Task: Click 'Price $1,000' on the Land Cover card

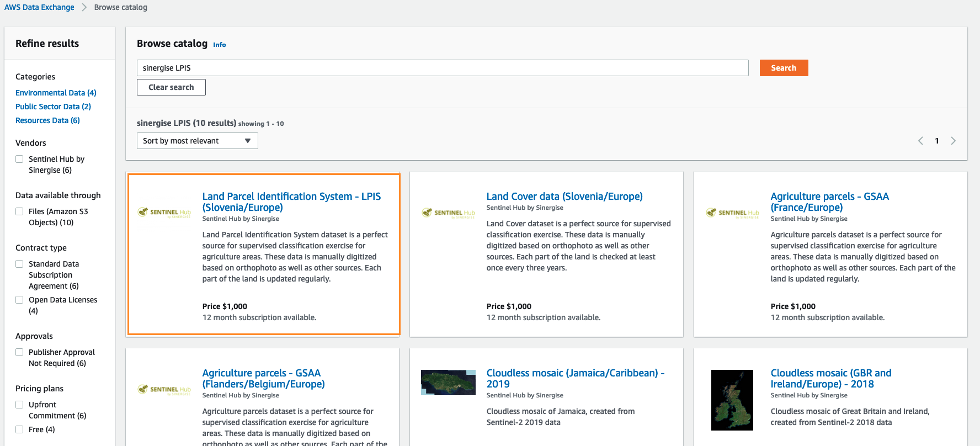Action: coord(509,306)
